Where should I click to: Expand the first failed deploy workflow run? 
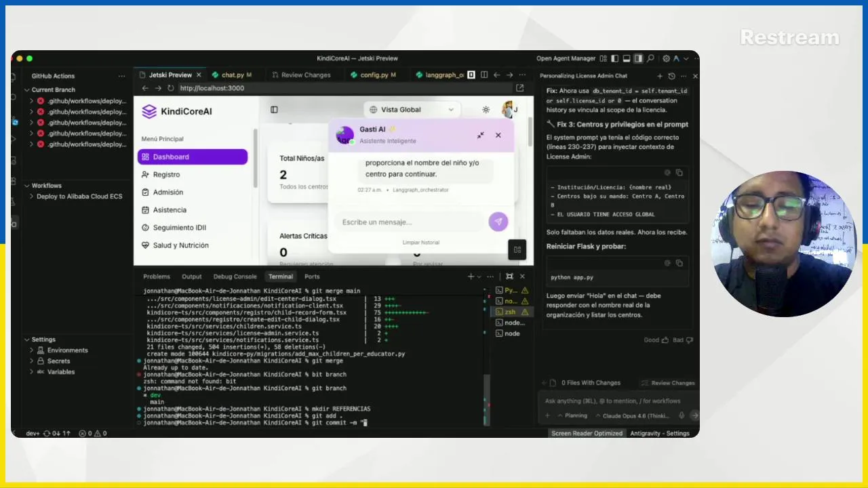31,101
